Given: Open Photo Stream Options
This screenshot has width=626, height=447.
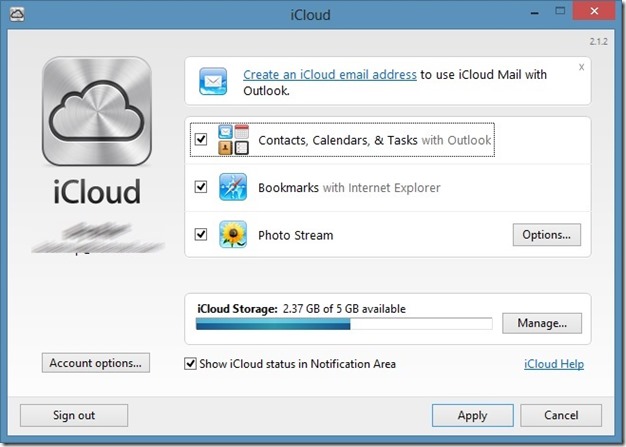Looking at the screenshot, I should pos(547,235).
